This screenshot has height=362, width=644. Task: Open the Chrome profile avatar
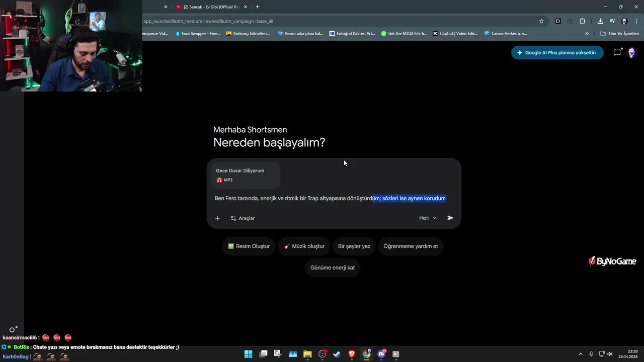[624, 21]
